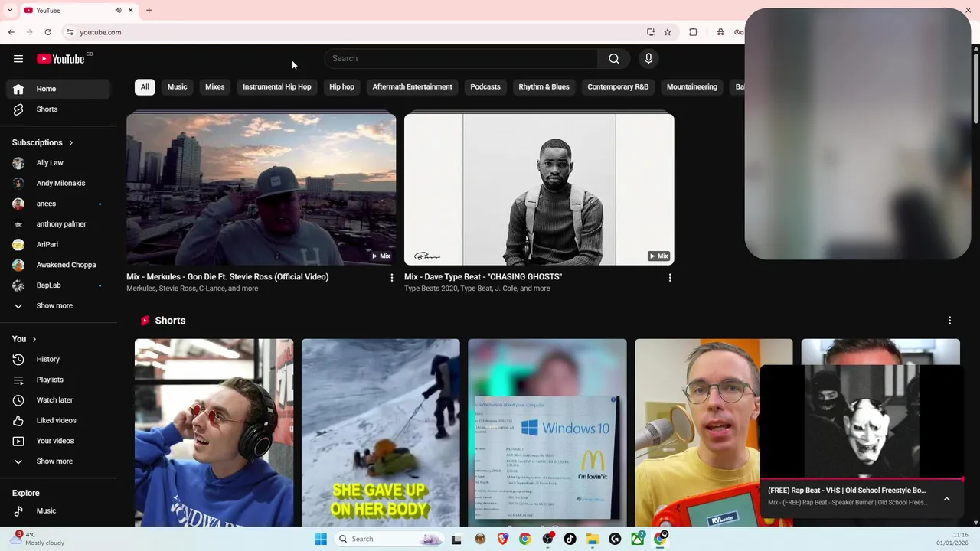Image resolution: width=980 pixels, height=551 pixels.
Task: Open the YouTube hamburger guide menu
Action: [x=18, y=59]
